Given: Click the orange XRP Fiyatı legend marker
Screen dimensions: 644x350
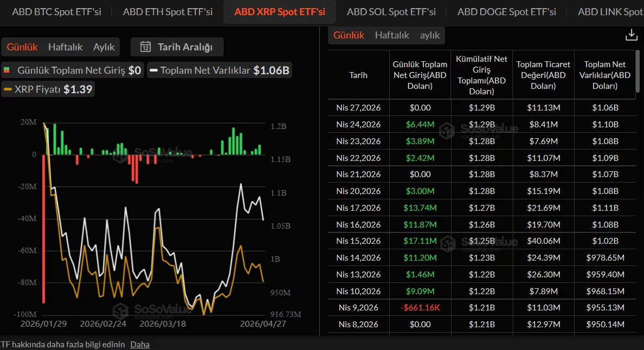Looking at the screenshot, I should [x=8, y=89].
